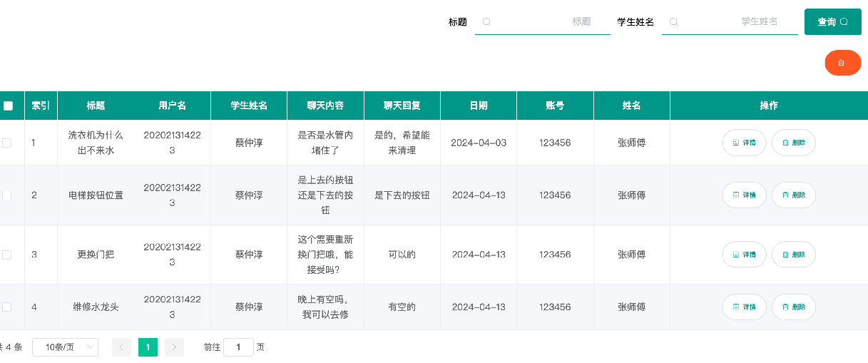Click the 学生姓名 search input field
Screen dimensions: 868x363
[730, 22]
